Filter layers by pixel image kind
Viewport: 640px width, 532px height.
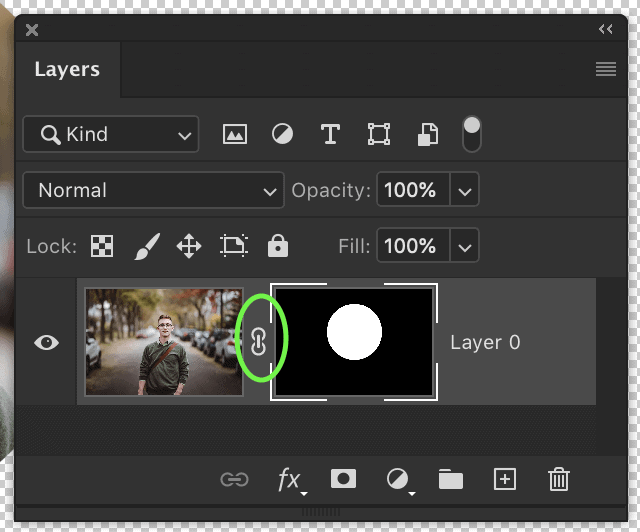point(235,134)
